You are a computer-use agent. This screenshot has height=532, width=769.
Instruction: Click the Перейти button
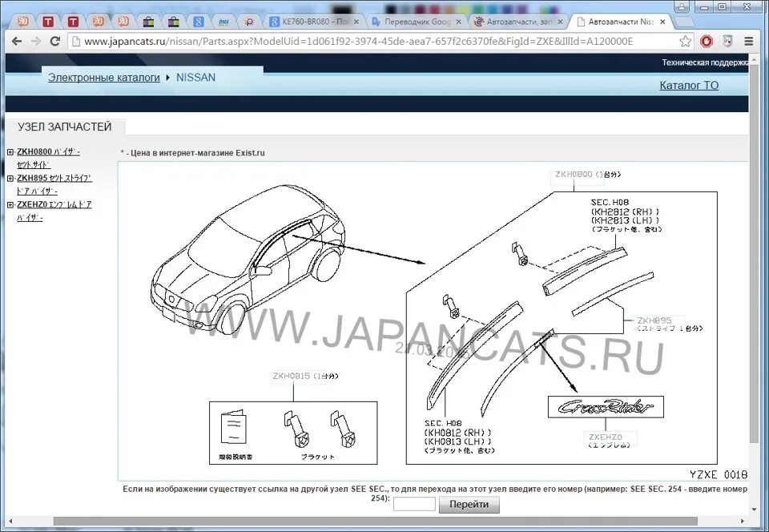click(x=469, y=505)
